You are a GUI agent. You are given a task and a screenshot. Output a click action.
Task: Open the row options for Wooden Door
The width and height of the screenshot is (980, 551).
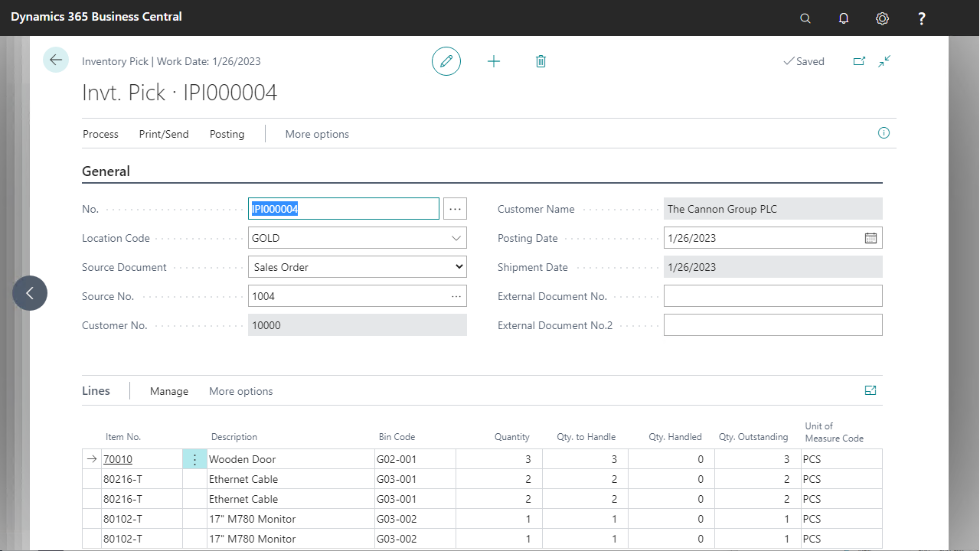tap(194, 459)
